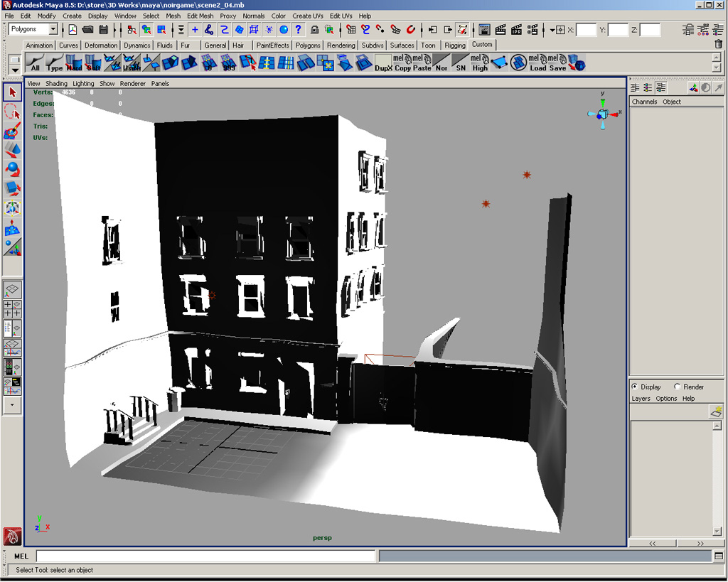The image size is (728, 582).
Task: Click the mel Load shelf button
Action: coord(537,63)
